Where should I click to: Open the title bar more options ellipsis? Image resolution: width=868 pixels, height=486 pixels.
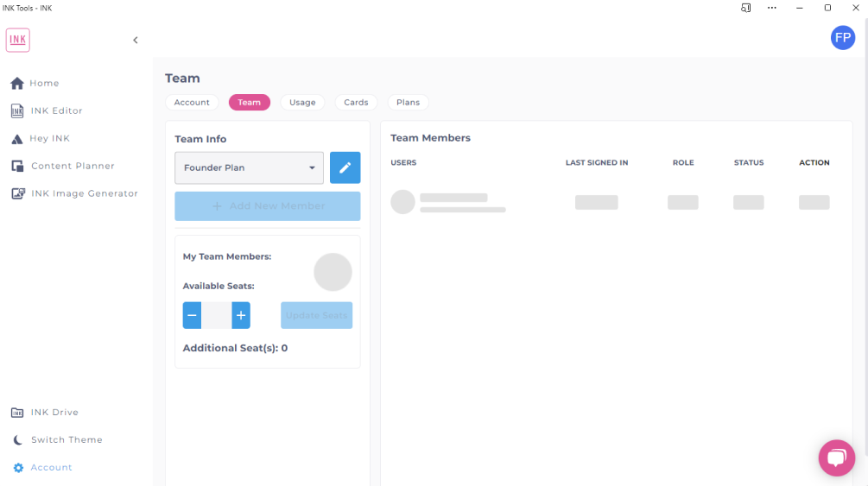tap(771, 8)
